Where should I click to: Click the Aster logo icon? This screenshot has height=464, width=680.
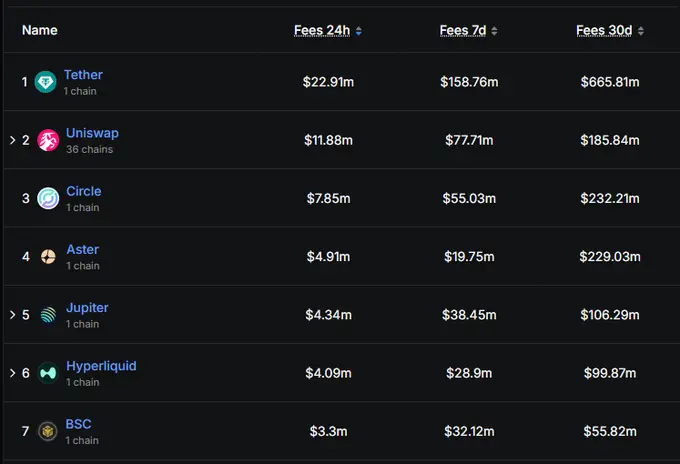coord(47,257)
